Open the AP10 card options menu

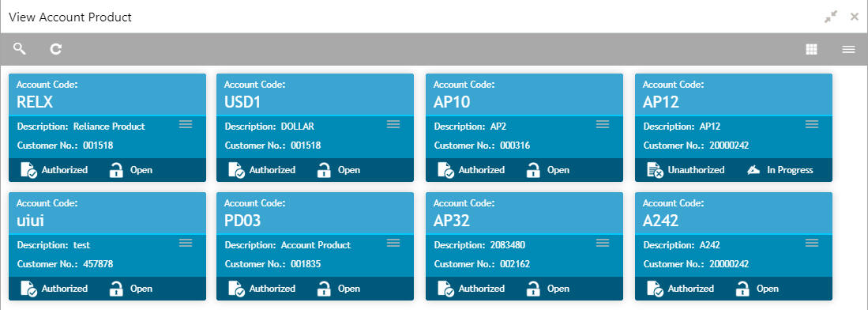click(603, 124)
